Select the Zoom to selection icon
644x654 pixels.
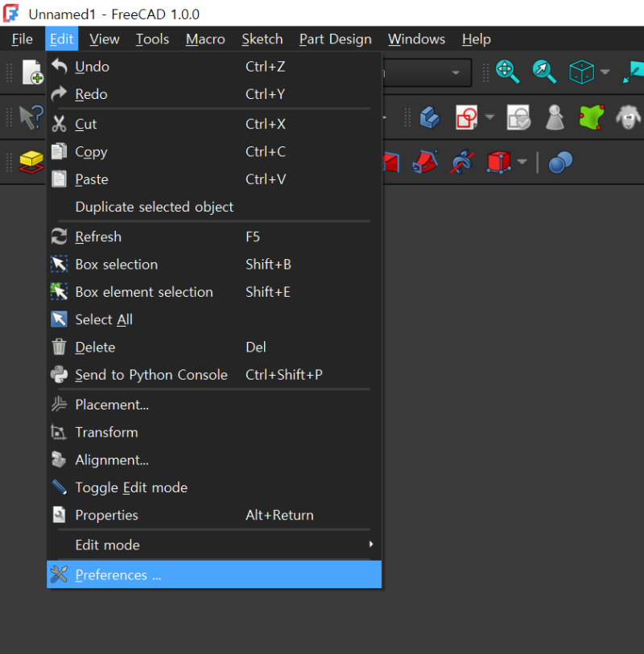[x=542, y=72]
